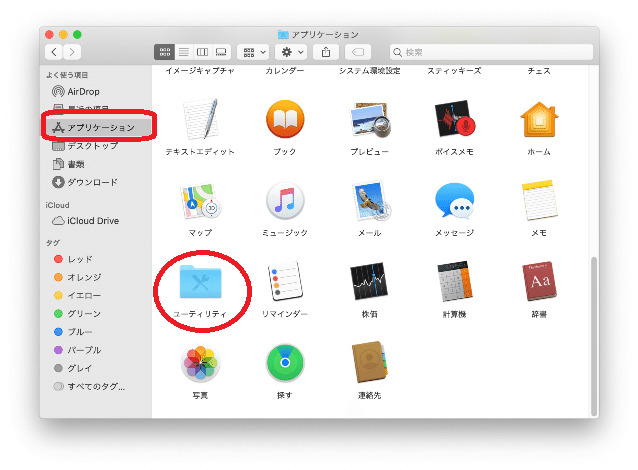Screen dimensions: 638x470
Task: Open the Messages (メッセージ) app icon
Action: [454, 201]
